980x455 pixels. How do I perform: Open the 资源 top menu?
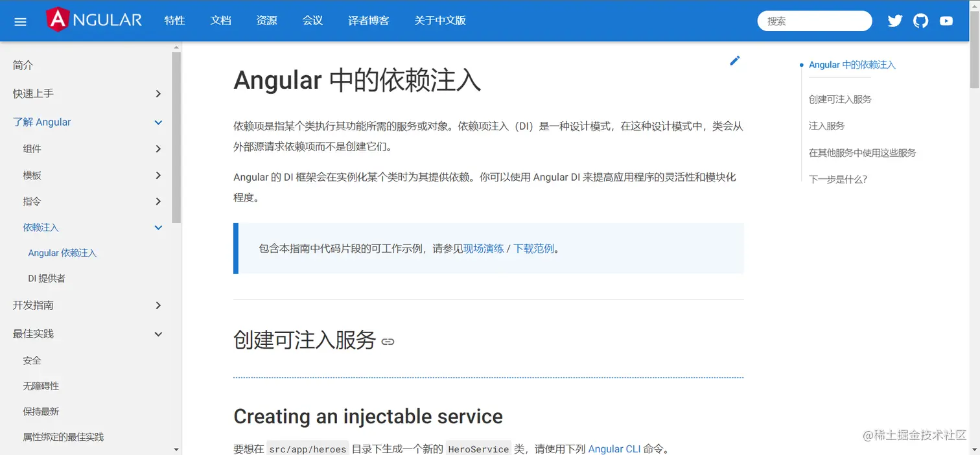point(266,21)
